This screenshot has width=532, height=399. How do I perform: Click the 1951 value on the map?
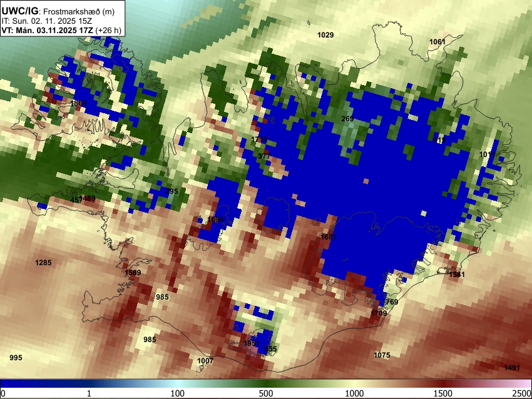coord(252,344)
